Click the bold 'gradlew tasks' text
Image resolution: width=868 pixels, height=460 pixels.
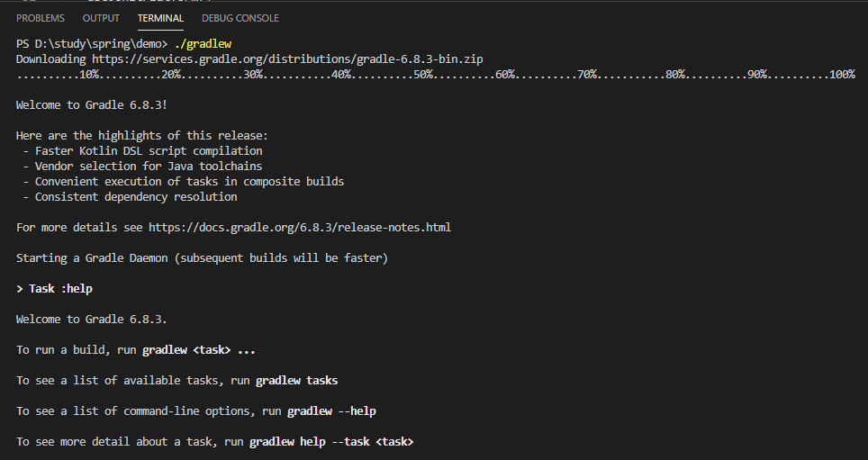click(297, 381)
